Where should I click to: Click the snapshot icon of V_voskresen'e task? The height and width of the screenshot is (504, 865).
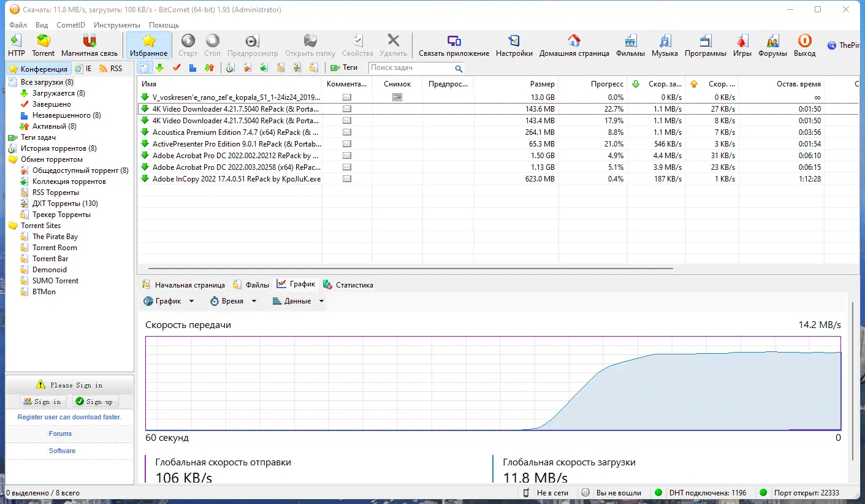pos(397,97)
